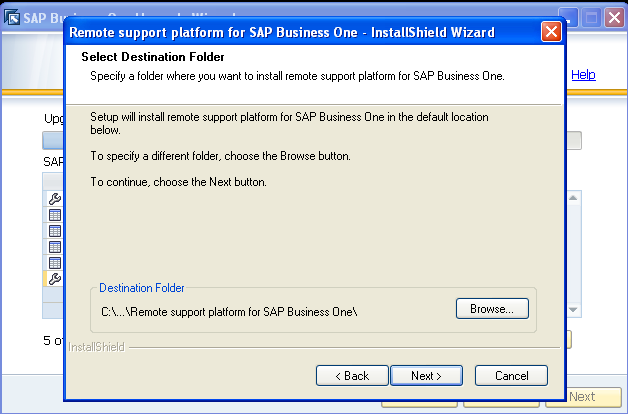Click the third table icon in the list
628x414 pixels.
[55, 247]
